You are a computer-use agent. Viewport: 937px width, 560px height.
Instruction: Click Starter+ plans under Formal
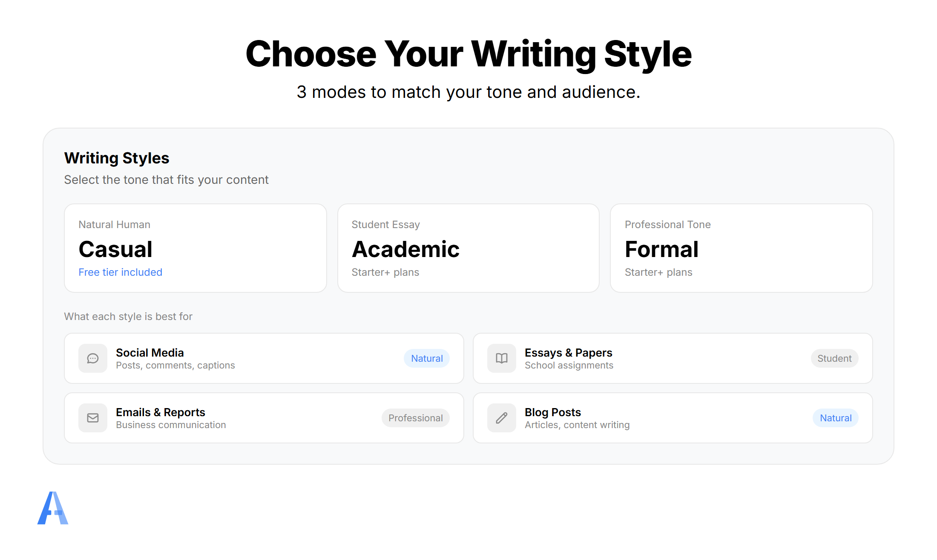coord(658,272)
